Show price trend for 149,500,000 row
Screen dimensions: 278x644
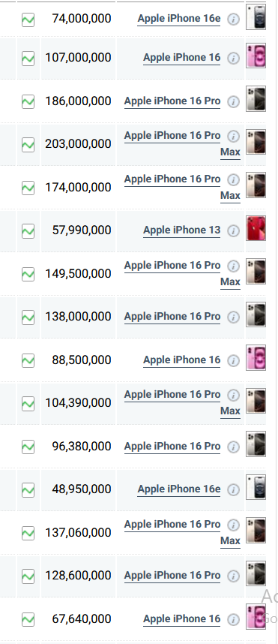(28, 274)
